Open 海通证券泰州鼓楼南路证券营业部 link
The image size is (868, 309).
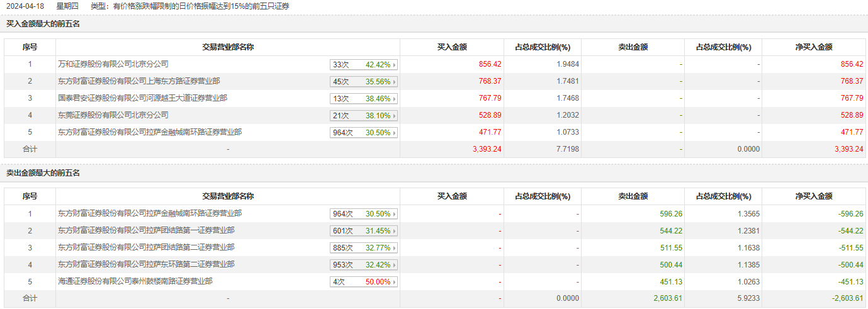click(x=135, y=281)
